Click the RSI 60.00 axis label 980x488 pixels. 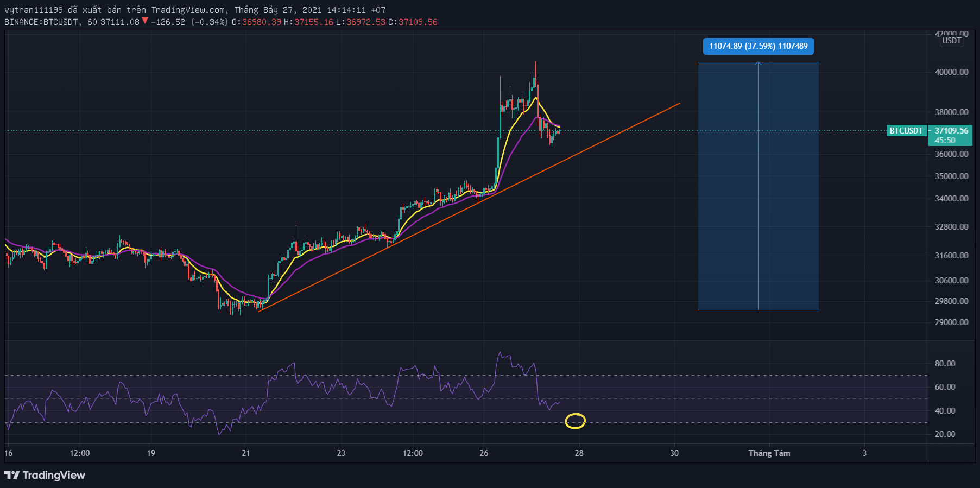(945, 387)
